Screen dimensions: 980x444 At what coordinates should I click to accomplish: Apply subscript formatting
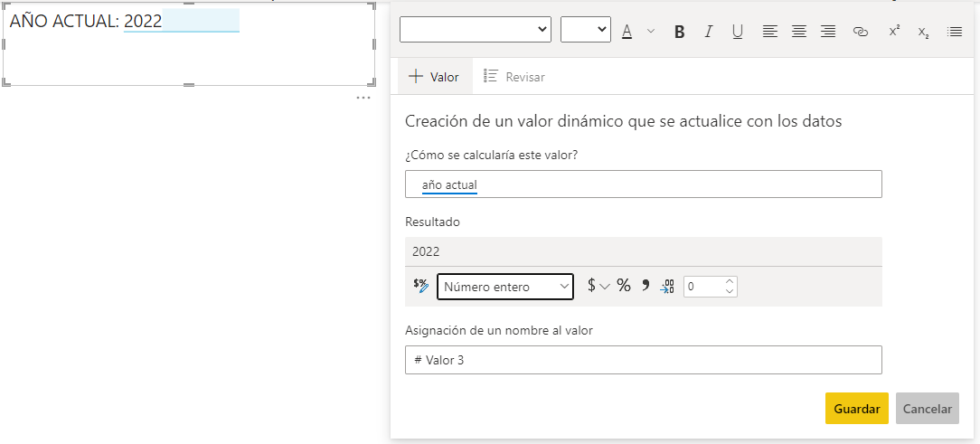pyautogui.click(x=923, y=33)
